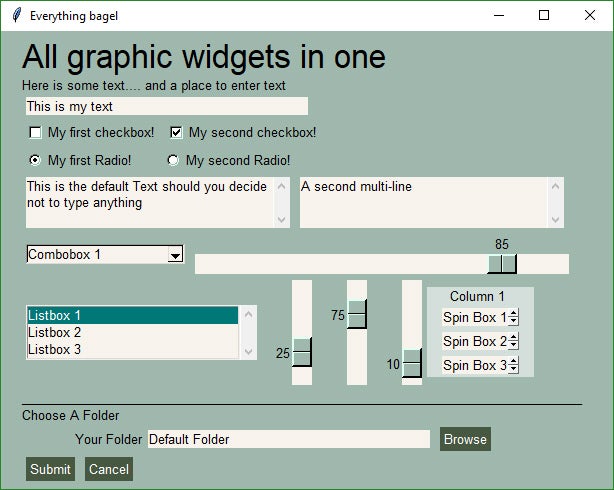Select Listbox 1 in the list
The width and height of the screenshot is (614, 490).
coord(132,315)
